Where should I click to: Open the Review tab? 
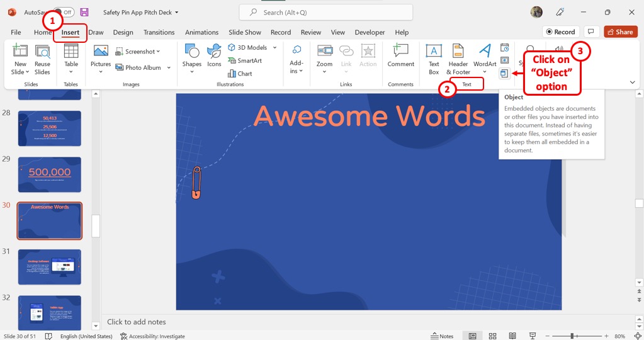[311, 32]
